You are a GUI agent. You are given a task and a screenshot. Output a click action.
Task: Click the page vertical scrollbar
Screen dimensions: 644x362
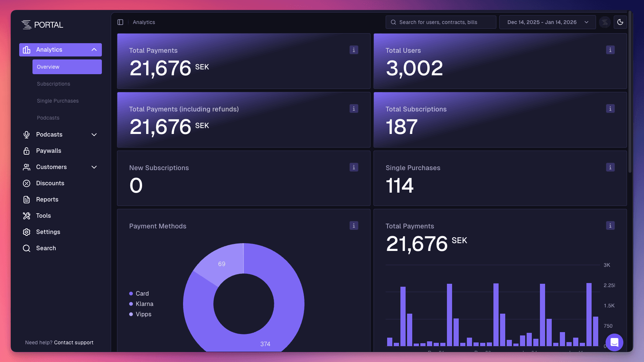(x=630, y=92)
